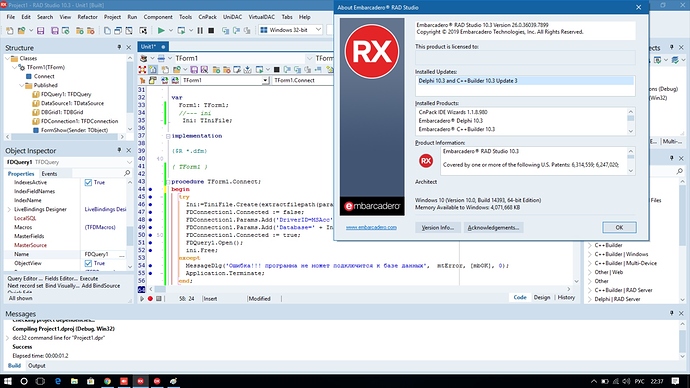
Task: Click the Save file toolbar icon
Action: (40, 30)
